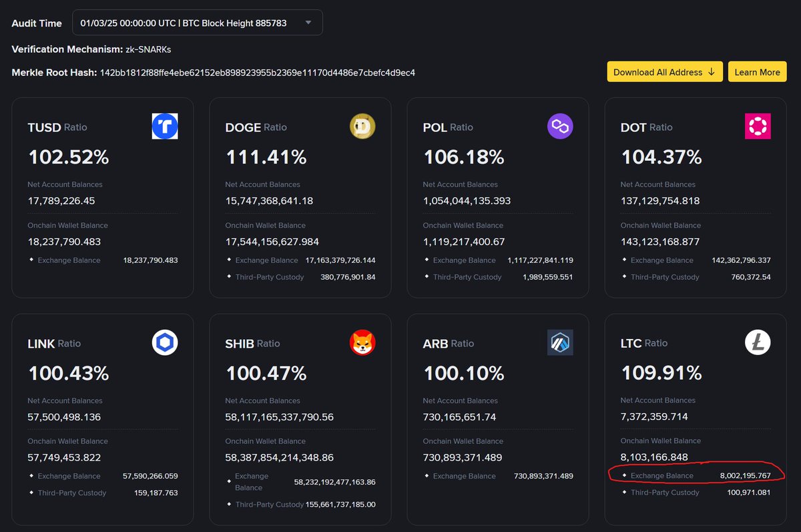Click the LTC ratio 109.91%
The width and height of the screenshot is (801, 532).
[x=661, y=373]
